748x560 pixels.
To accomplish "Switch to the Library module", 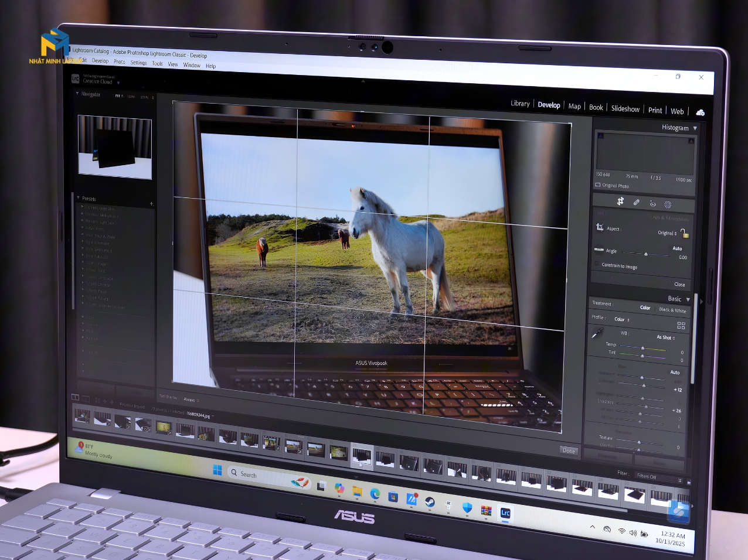I will (520, 104).
